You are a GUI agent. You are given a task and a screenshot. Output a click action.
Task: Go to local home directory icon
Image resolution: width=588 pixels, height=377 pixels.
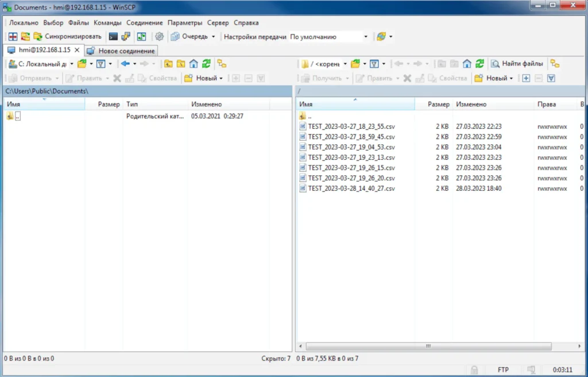point(194,64)
